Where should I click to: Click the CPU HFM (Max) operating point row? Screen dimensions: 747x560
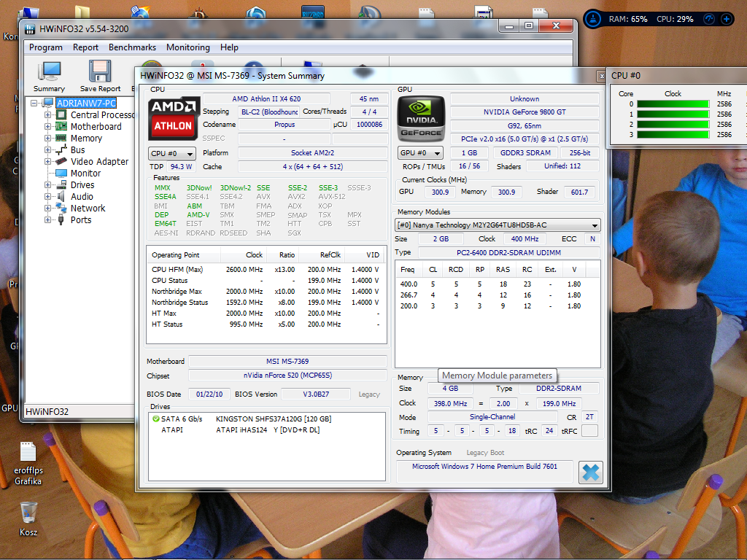(x=266, y=270)
